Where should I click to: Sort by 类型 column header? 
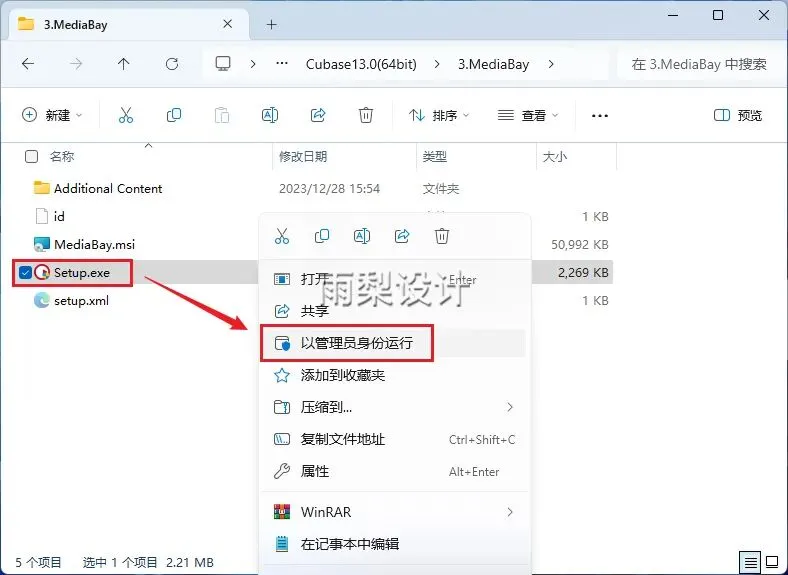coord(435,157)
